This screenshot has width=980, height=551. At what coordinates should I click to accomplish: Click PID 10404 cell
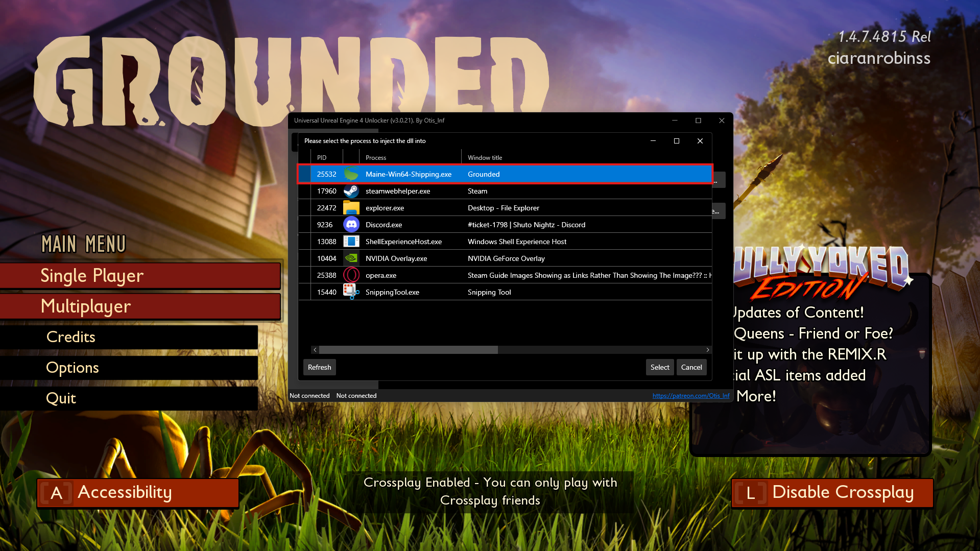pyautogui.click(x=327, y=258)
